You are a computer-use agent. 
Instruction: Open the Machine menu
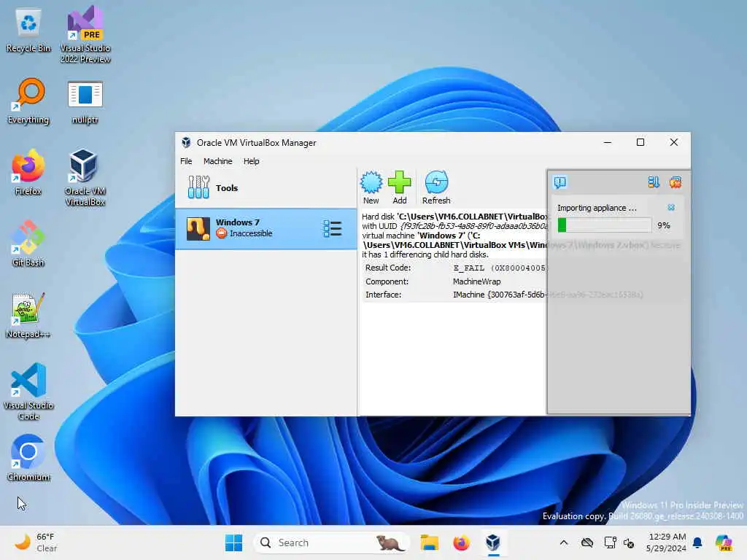217,161
